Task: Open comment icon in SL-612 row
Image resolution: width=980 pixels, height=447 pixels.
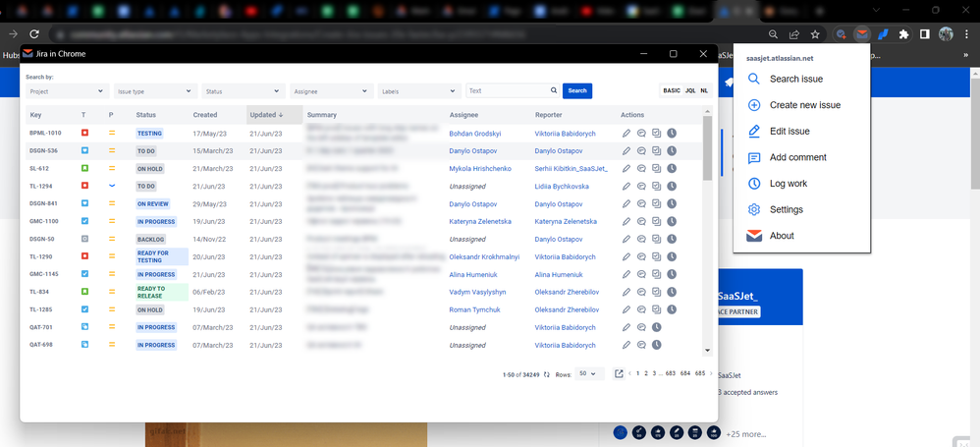Action: point(641,168)
